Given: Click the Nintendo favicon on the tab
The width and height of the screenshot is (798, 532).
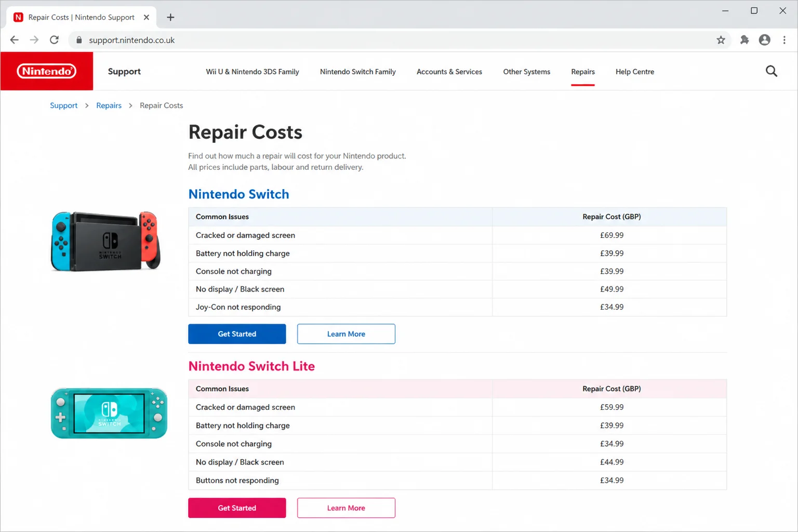Looking at the screenshot, I should (18, 17).
